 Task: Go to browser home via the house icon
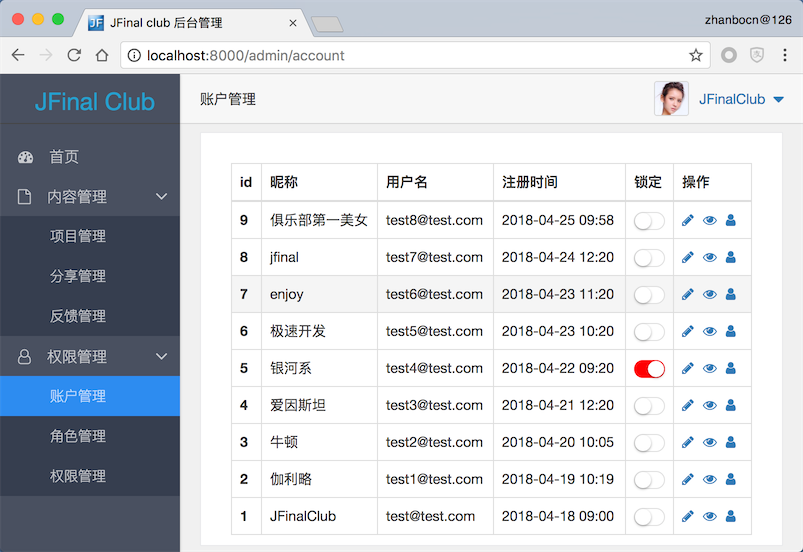coord(102,55)
